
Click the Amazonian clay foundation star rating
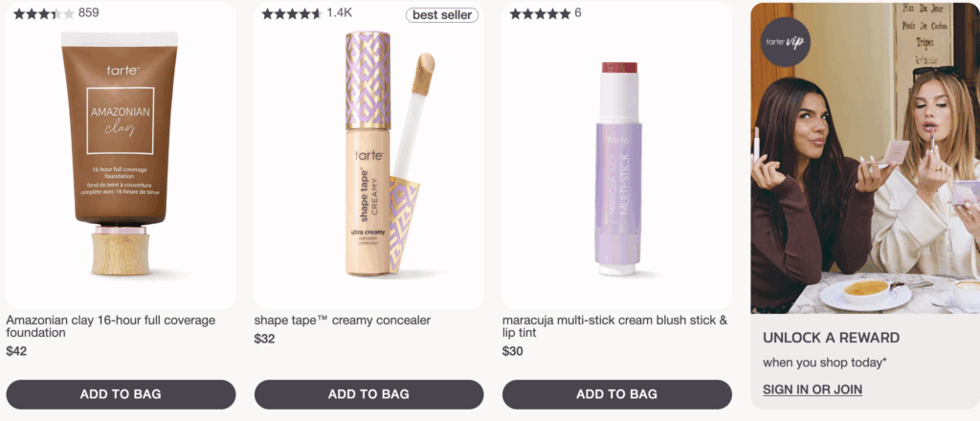tap(43, 14)
